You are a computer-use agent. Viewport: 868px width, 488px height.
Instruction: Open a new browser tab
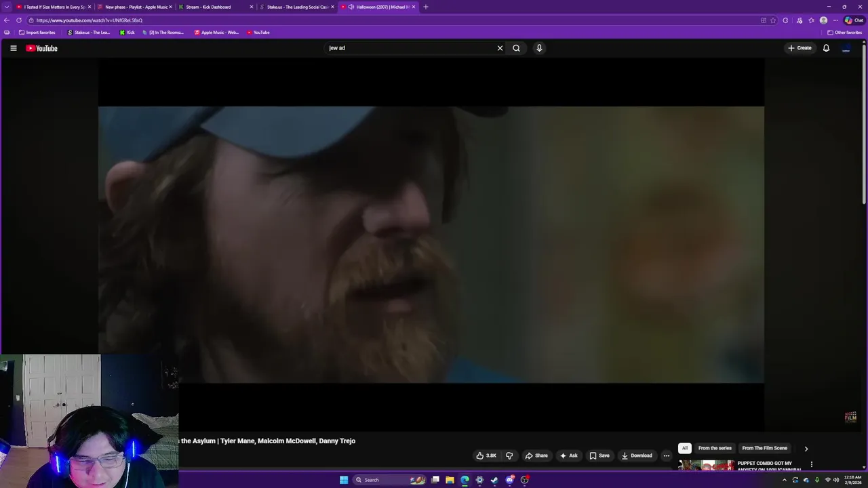[x=425, y=7]
